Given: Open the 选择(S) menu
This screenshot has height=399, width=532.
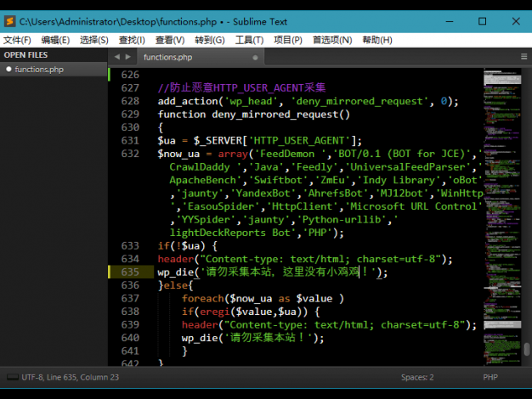Looking at the screenshot, I should 94,40.
